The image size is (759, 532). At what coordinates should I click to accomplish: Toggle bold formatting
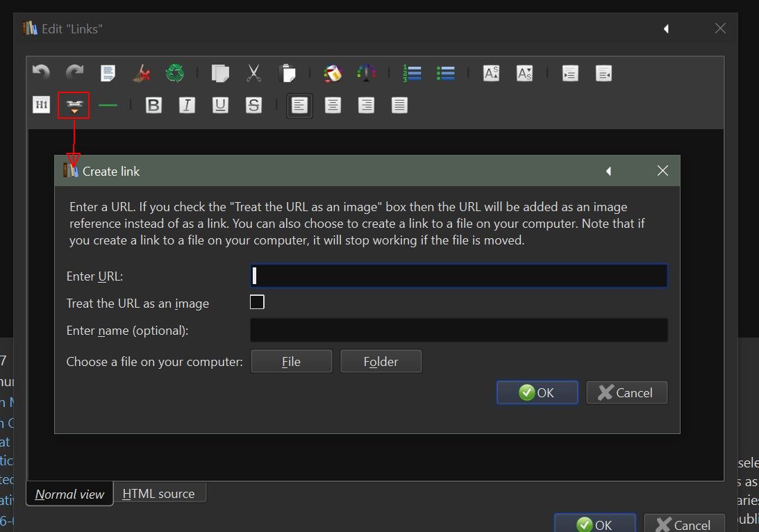(x=153, y=105)
